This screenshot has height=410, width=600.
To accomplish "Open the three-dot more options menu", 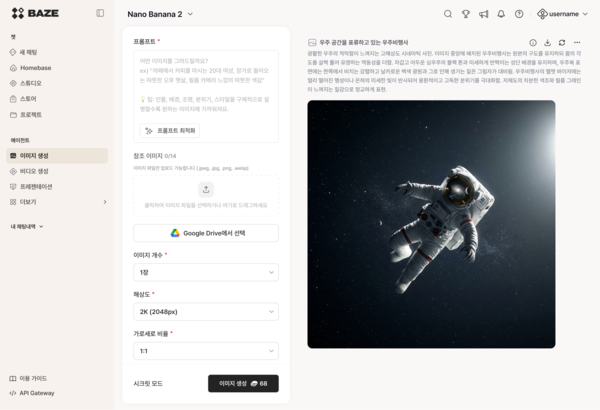I will coord(577,42).
